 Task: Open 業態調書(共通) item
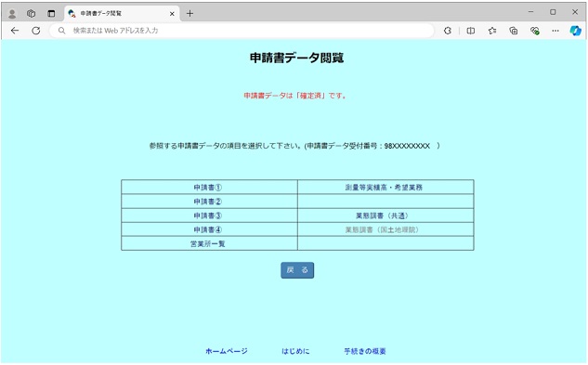tap(382, 215)
